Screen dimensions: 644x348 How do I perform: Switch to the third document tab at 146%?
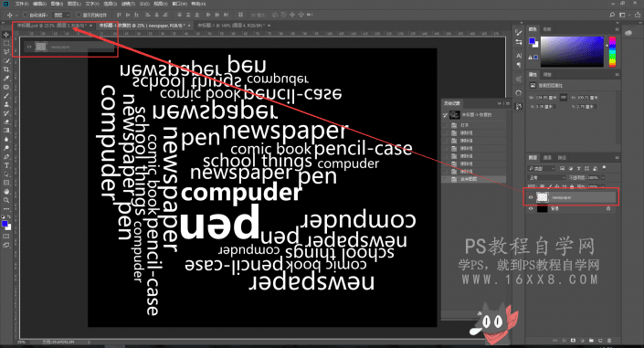[231, 26]
